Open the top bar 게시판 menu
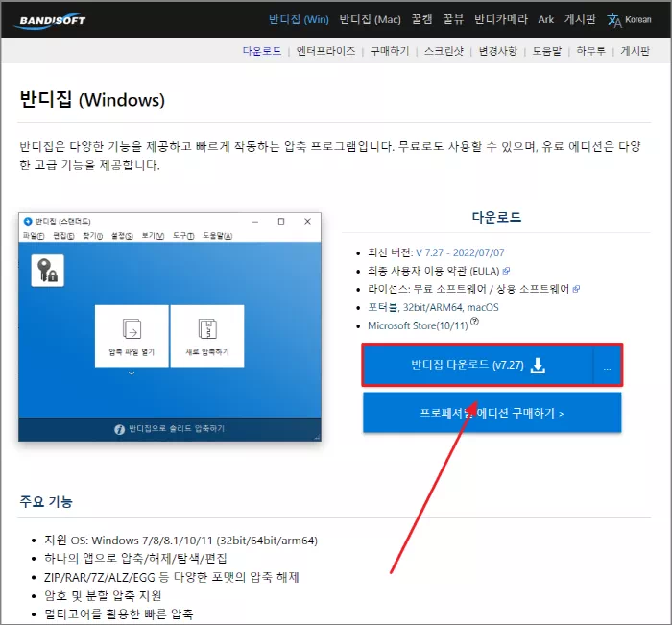672x625 pixels. point(580,20)
